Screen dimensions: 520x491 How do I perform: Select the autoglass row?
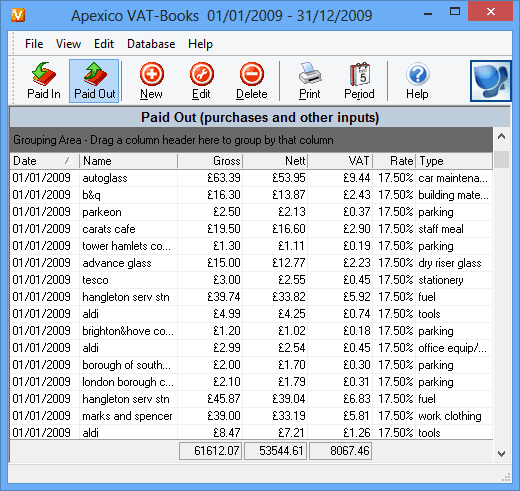click(251, 178)
